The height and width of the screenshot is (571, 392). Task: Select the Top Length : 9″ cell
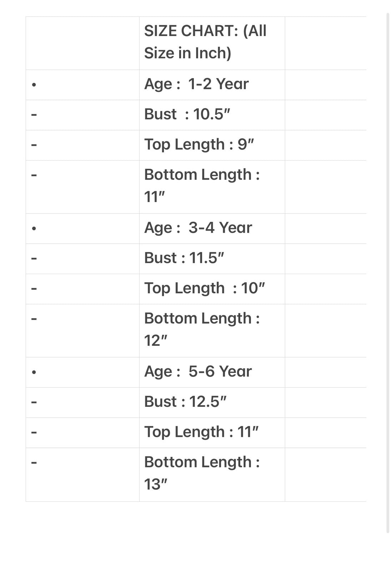(212, 145)
